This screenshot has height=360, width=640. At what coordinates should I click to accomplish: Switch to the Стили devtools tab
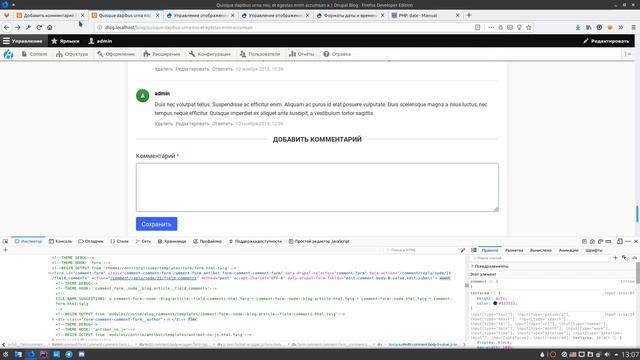[119, 241]
